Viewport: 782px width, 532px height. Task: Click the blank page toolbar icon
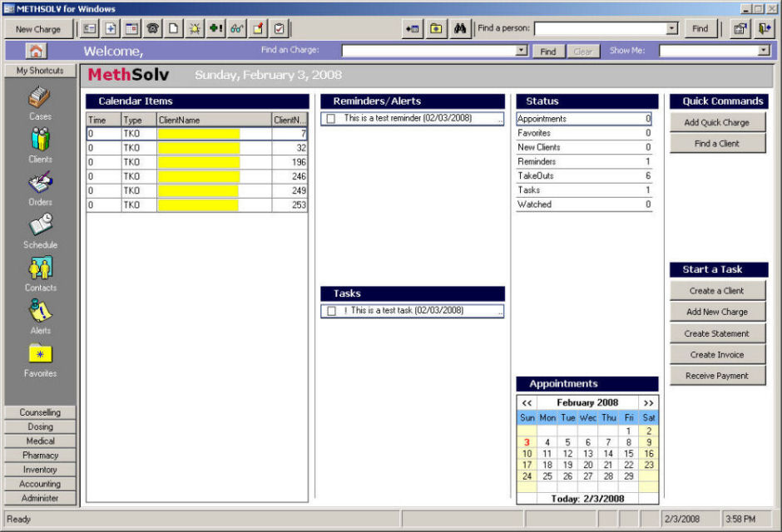[x=174, y=29]
